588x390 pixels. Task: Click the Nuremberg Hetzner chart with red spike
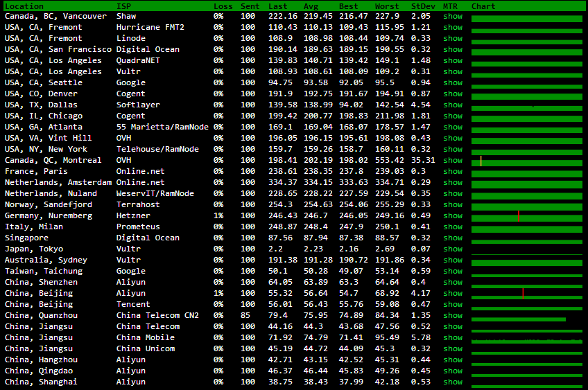pyautogui.click(x=527, y=218)
